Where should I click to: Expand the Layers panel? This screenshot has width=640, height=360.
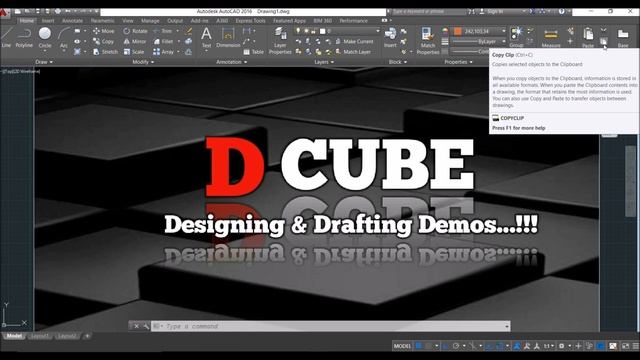(x=324, y=62)
